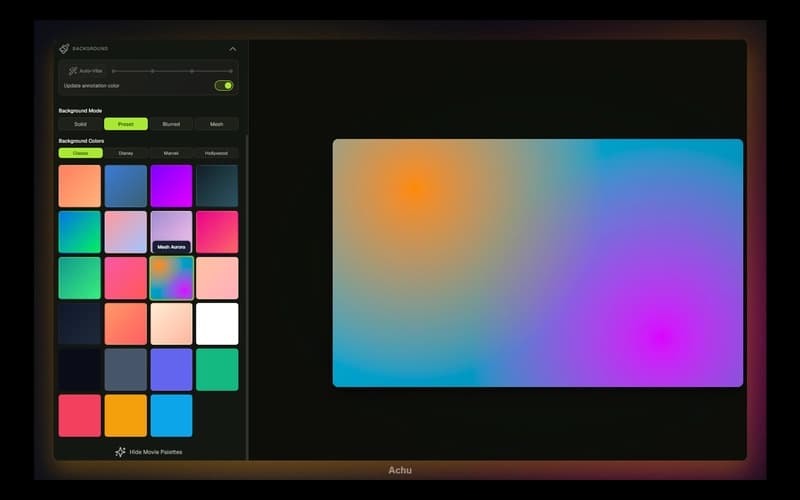Pick the pink-to-lavender pastel swatch in second row
800x500 pixels.
126,232
